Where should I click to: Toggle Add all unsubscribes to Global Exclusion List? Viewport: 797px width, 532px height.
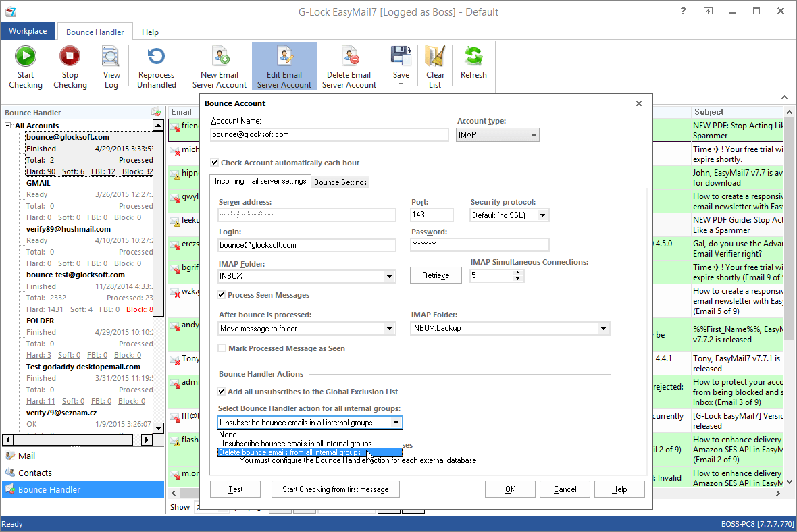[222, 392]
